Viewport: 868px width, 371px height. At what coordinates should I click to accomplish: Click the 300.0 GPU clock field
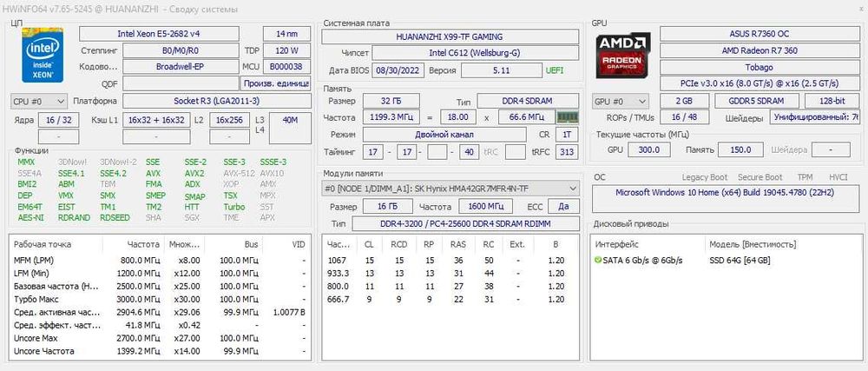[648, 149]
